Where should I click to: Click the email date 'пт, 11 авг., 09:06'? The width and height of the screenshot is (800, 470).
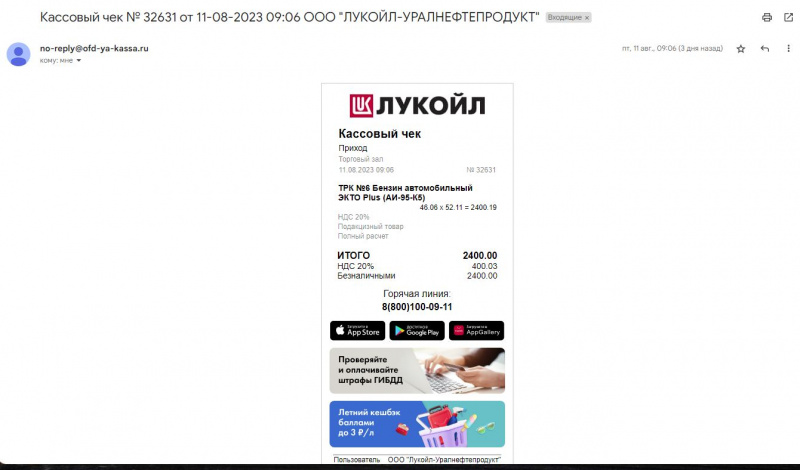click(649, 48)
